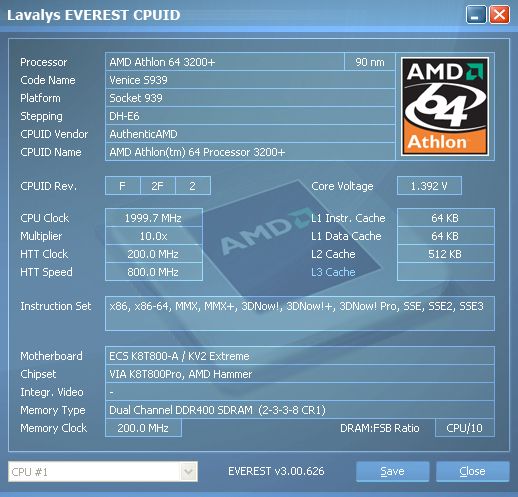
Task: Click the Close button
Action: 472,471
